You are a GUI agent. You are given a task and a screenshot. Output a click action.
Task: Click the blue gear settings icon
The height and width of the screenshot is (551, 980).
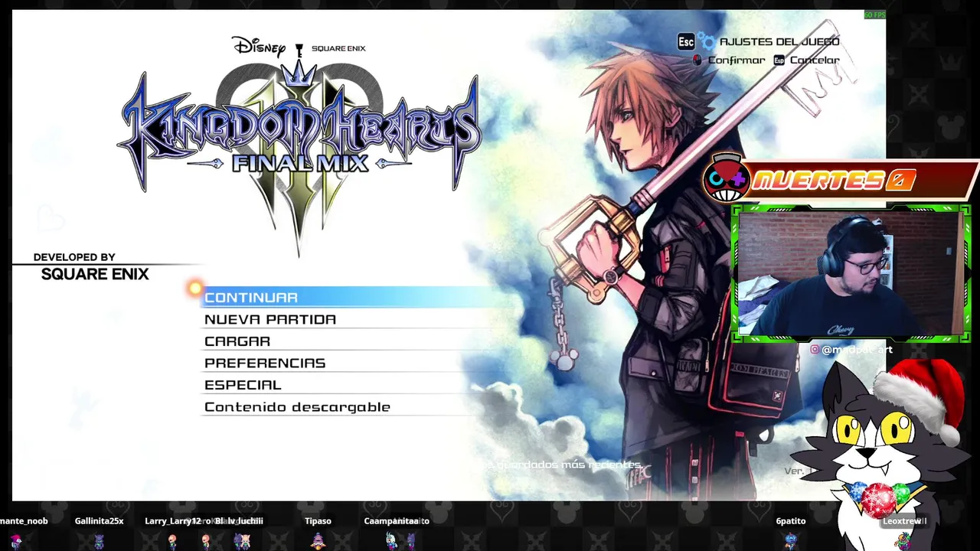click(x=708, y=42)
